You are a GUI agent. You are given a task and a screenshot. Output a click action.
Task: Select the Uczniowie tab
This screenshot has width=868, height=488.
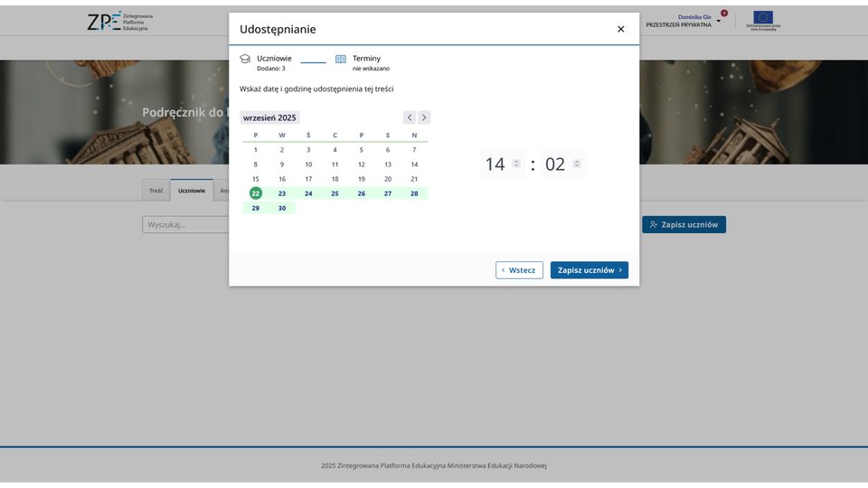pos(192,191)
